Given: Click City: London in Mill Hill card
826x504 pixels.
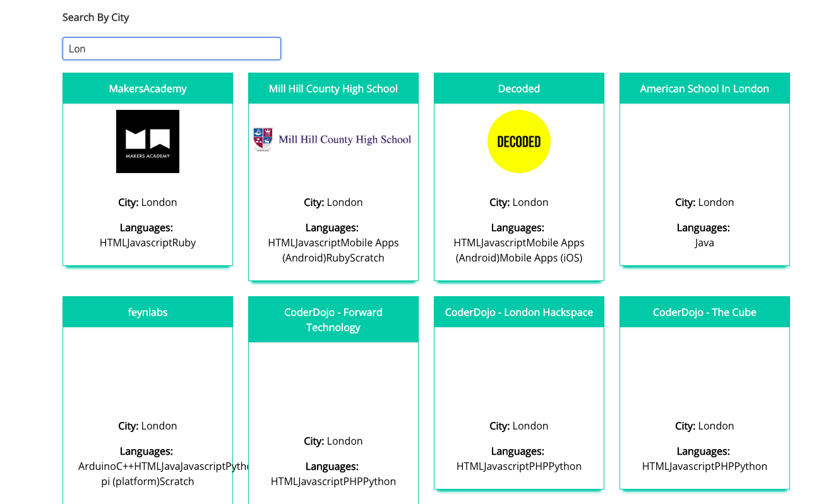Looking at the screenshot, I should [x=333, y=202].
